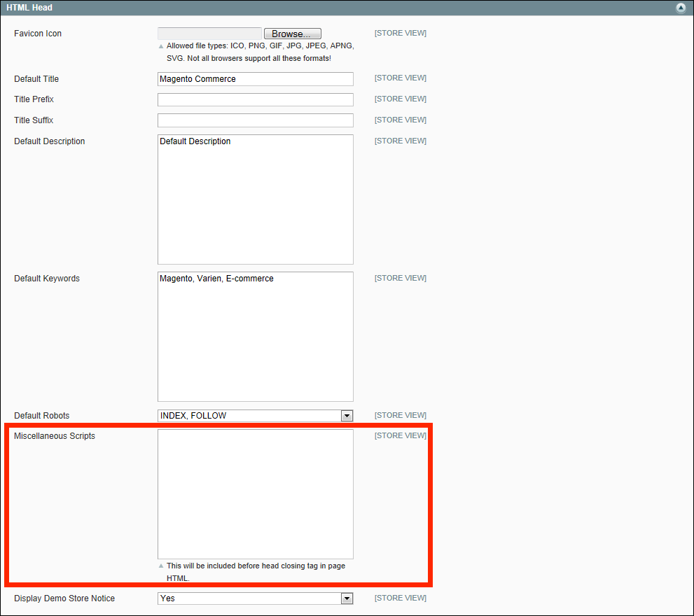This screenshot has height=616, width=694.
Task: Open the Display Demo Store Notice dropdown
Action: 256,598
